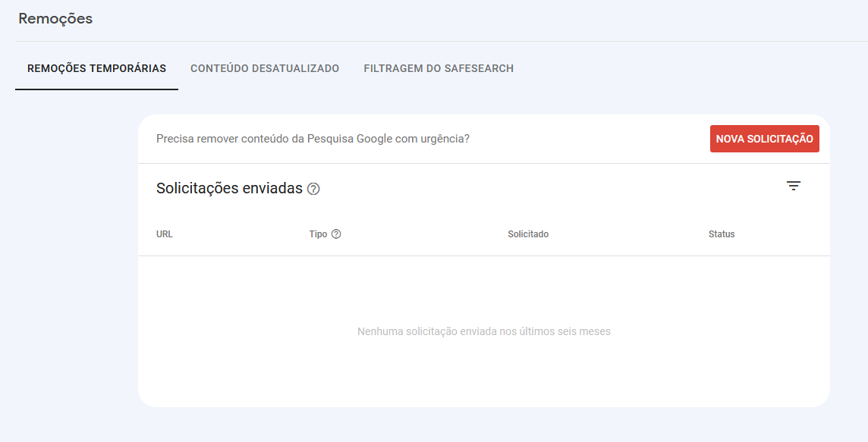Viewport: 868px width, 442px height.
Task: Click the 'Nenhuma solicitação enviada' empty message
Action: (483, 331)
